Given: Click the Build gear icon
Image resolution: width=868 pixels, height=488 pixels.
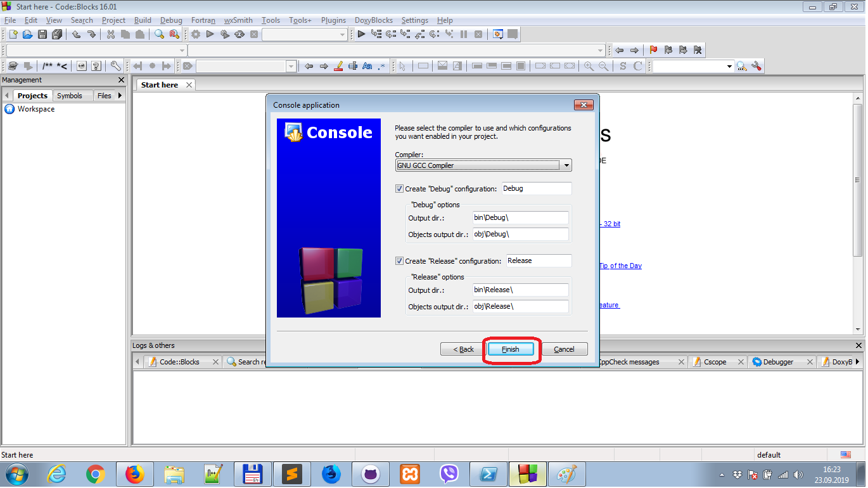Looking at the screenshot, I should [196, 34].
